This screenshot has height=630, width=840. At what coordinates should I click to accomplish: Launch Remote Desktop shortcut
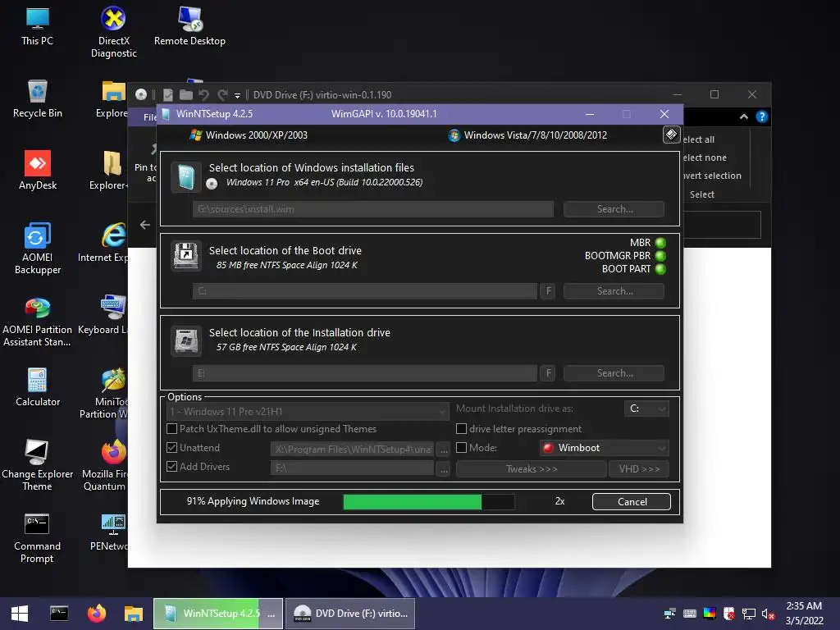[189, 27]
